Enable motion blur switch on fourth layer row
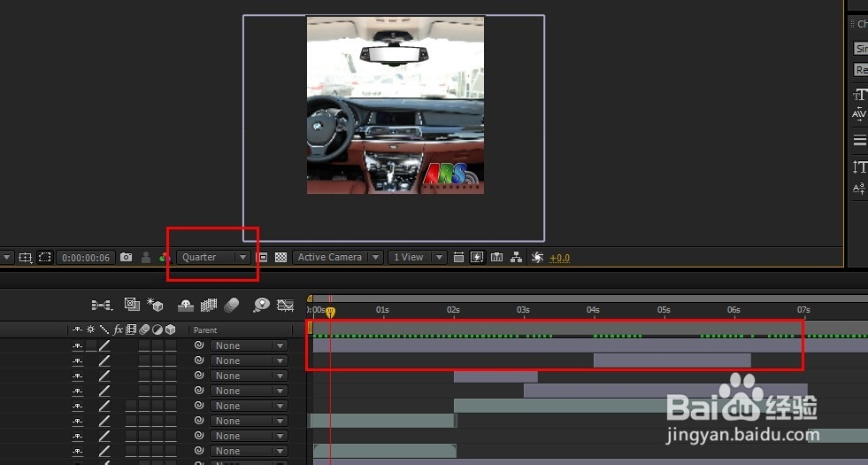 tap(144, 391)
